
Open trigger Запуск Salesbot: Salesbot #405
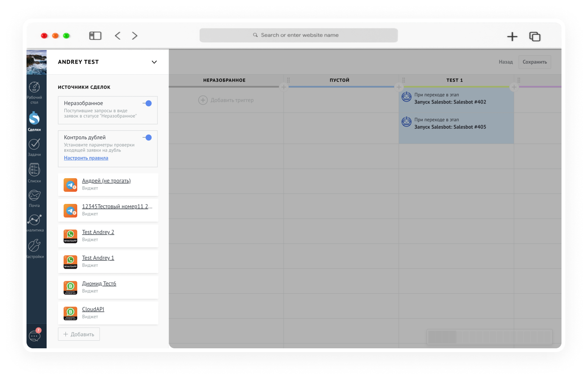(x=450, y=127)
